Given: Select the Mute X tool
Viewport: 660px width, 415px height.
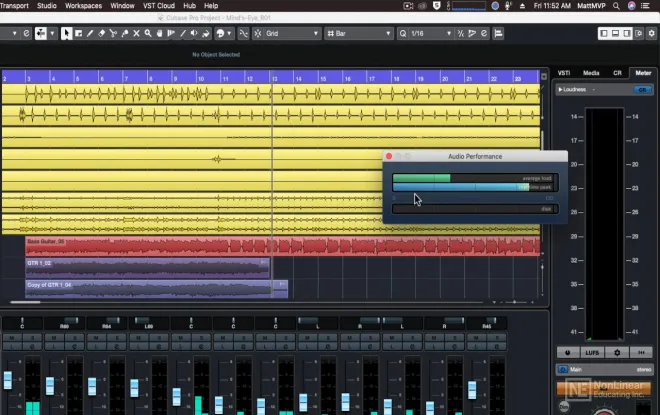Looking at the screenshot, I should [136, 33].
